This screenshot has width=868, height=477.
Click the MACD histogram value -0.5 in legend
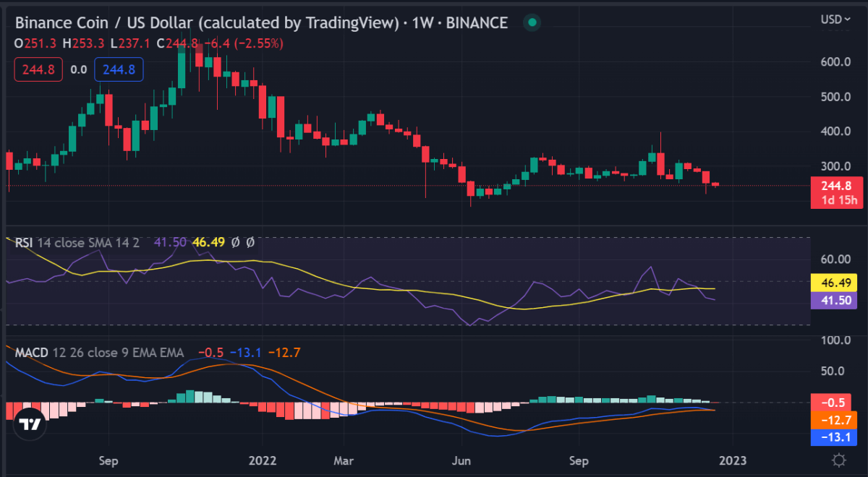pos(213,353)
